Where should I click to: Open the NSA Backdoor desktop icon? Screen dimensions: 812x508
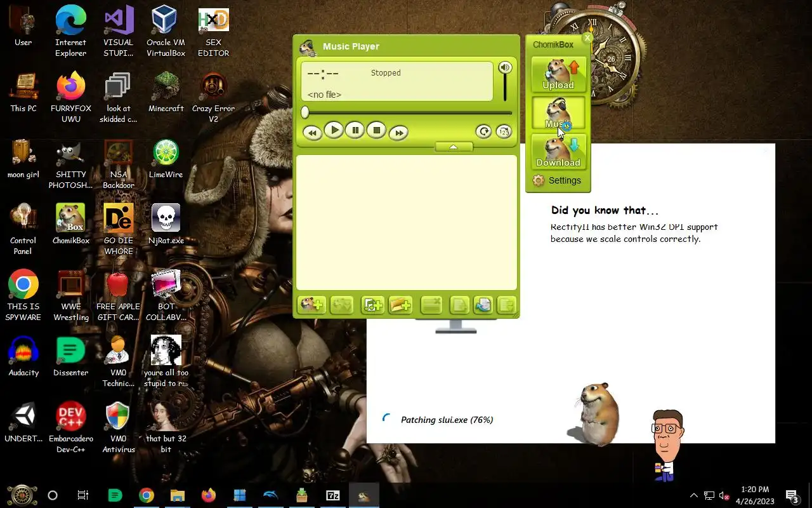[119, 163]
